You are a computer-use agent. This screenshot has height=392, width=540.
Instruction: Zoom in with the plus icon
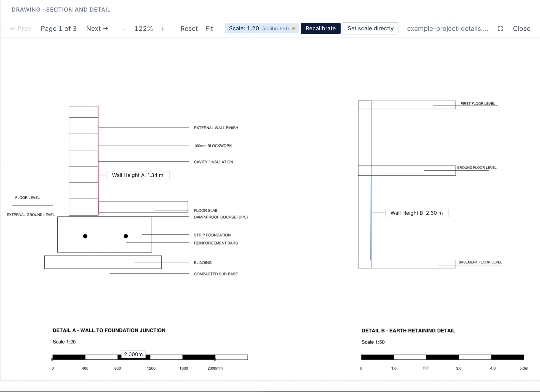[x=163, y=29]
